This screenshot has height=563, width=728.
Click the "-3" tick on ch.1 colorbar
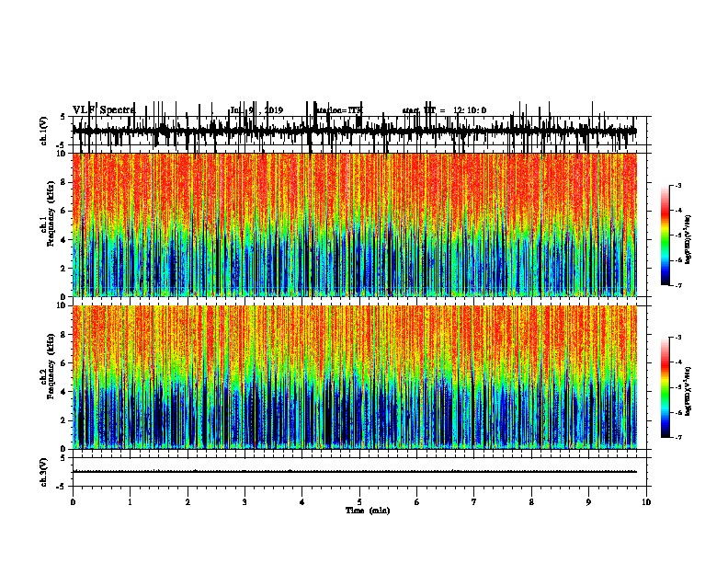click(x=678, y=186)
